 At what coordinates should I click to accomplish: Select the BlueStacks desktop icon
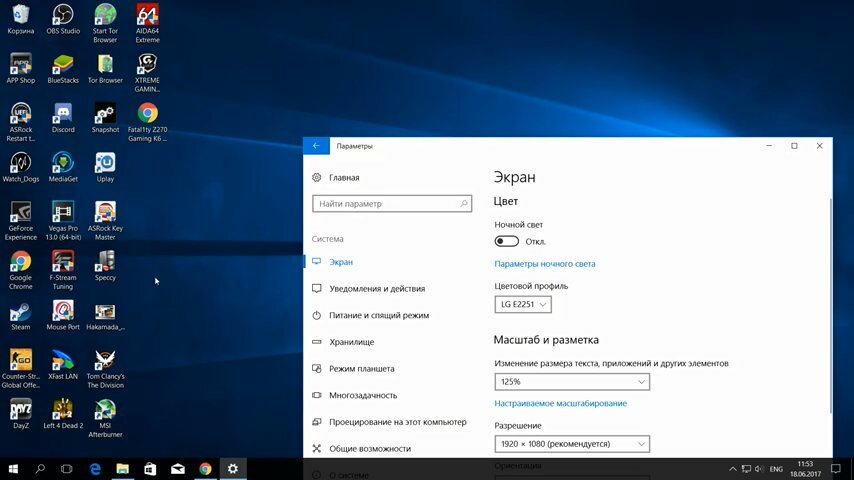[x=63, y=69]
